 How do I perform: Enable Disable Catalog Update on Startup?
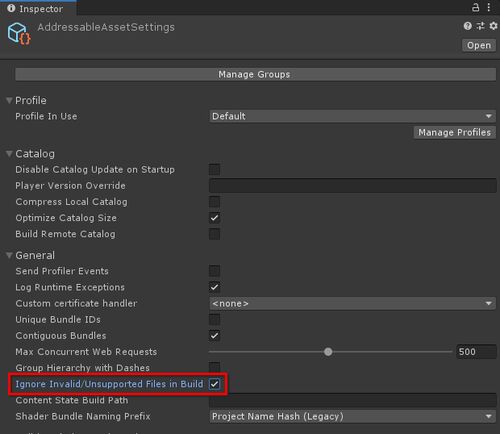214,169
